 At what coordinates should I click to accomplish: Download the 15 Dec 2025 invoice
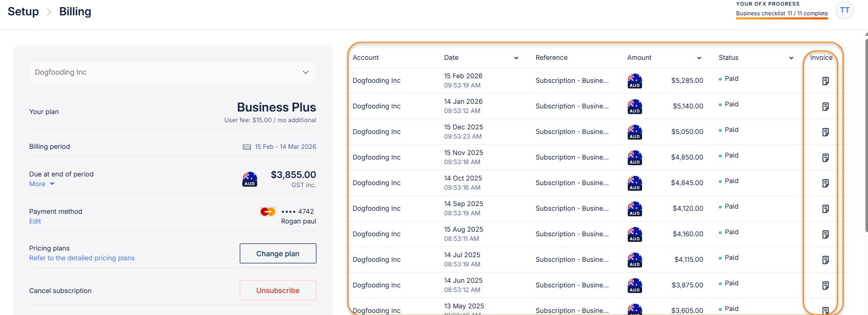825,132
